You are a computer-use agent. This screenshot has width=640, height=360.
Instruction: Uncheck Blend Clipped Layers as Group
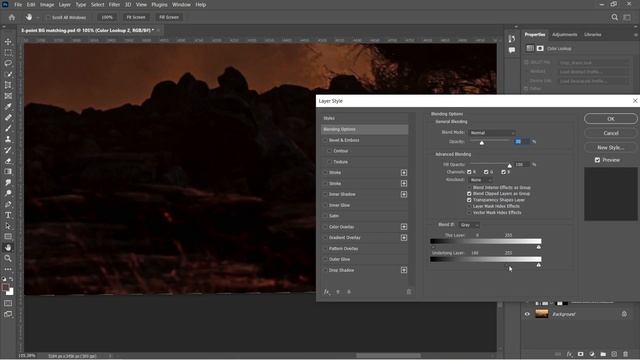(x=469, y=193)
